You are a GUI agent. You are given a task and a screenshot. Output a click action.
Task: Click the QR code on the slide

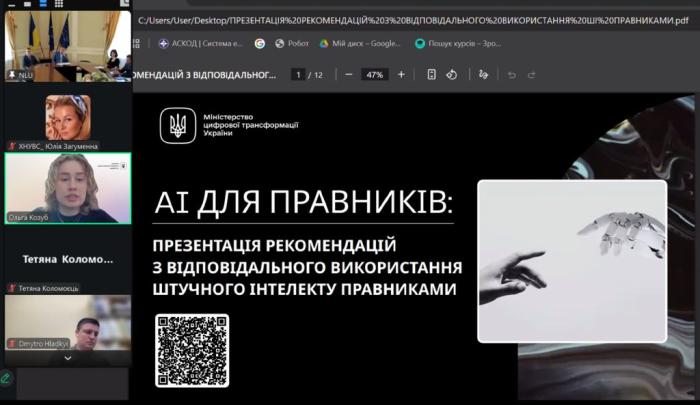pyautogui.click(x=192, y=350)
